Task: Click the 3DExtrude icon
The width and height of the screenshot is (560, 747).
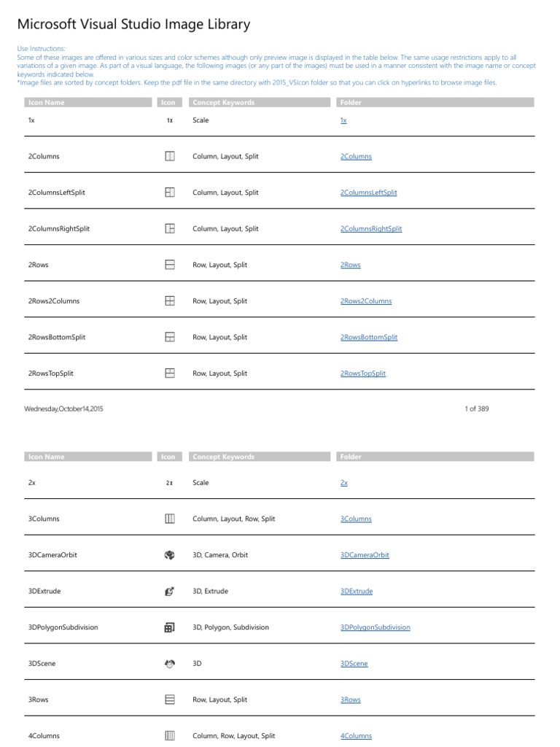Action: [x=169, y=591]
